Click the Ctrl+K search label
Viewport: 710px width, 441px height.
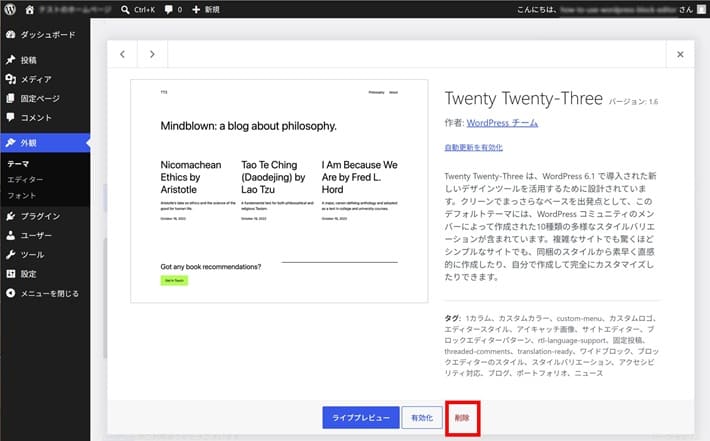coord(144,10)
